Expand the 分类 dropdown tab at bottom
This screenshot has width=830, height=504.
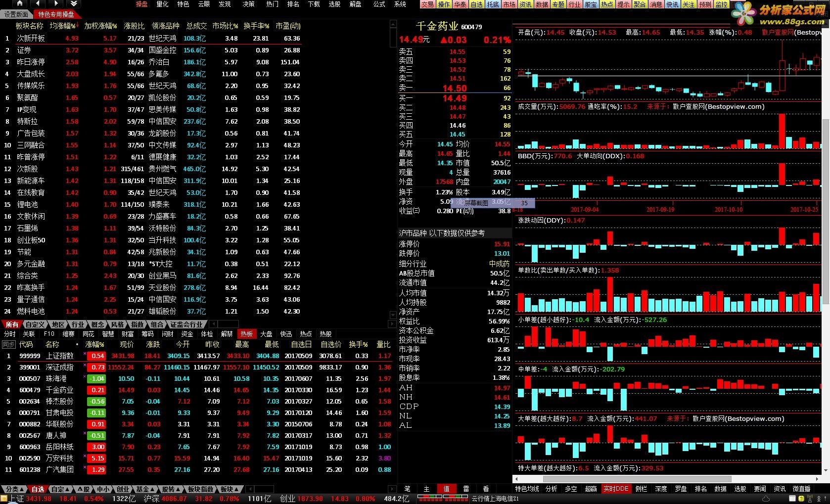point(13,489)
